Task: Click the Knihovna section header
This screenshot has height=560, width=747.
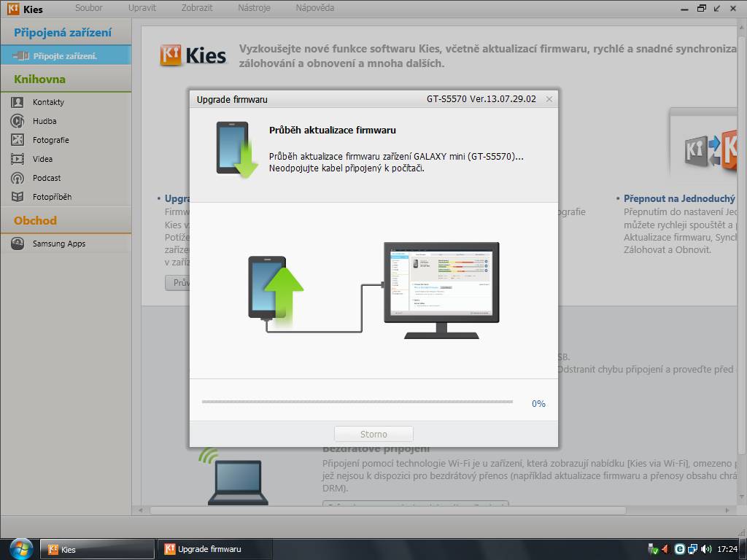Action: 40,79
